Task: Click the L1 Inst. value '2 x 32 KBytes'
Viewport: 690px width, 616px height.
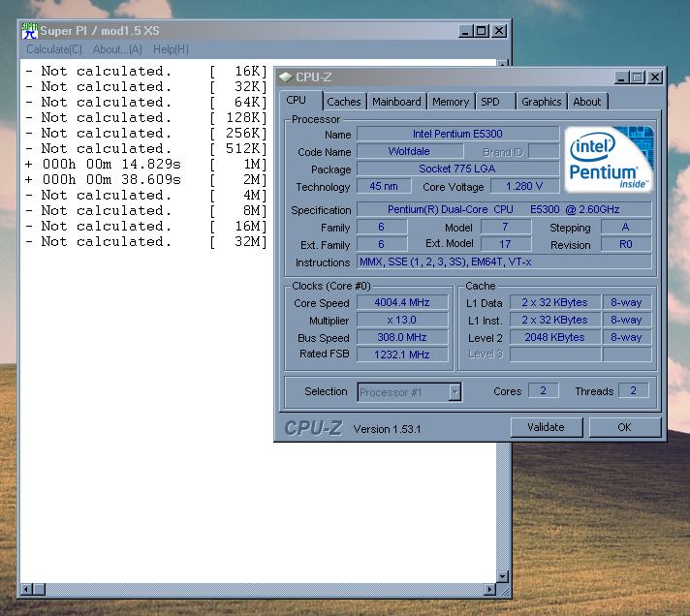Action: tap(555, 320)
